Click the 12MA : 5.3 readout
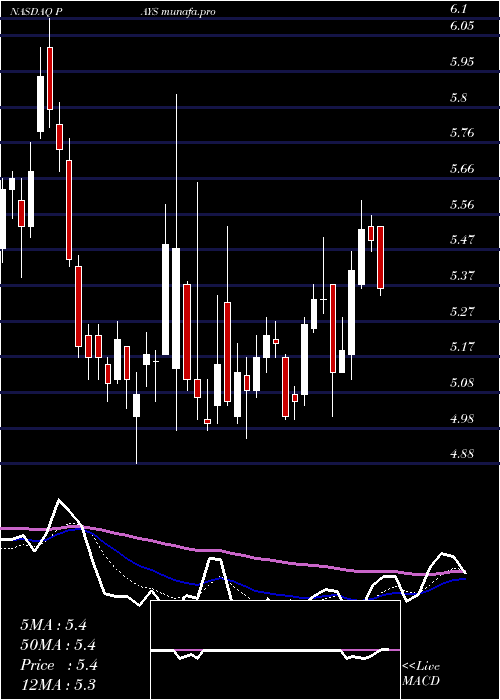Viewport: 500px width, 700px height. [58, 685]
